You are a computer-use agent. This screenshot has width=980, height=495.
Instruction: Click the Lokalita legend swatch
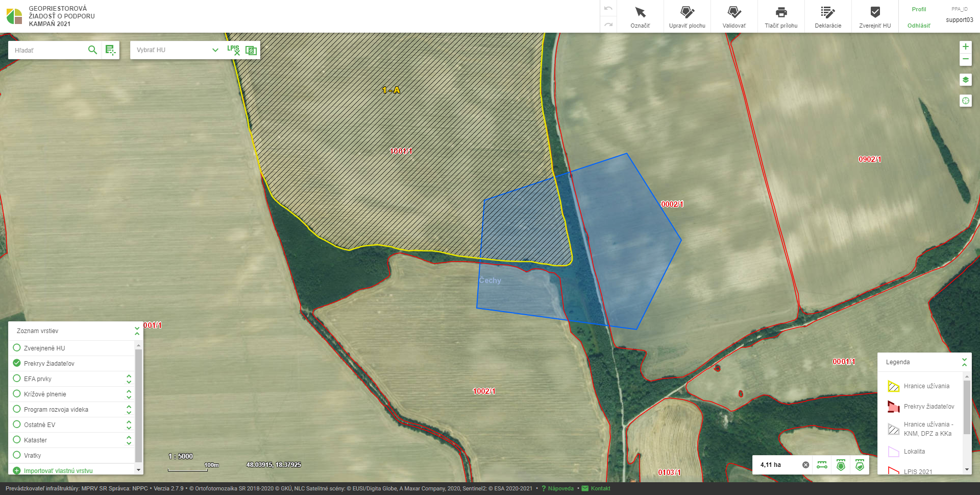pos(893,452)
